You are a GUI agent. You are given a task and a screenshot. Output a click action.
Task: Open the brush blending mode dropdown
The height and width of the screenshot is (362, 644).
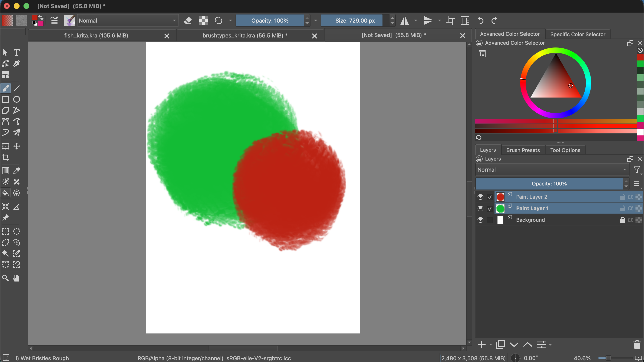[x=128, y=20]
